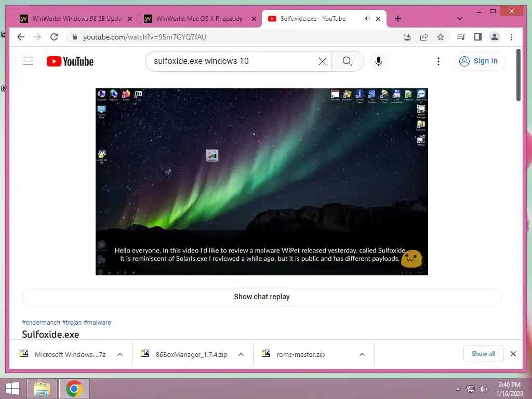Open the Chrome profile avatar
The width and height of the screenshot is (532, 399).
(495, 37)
